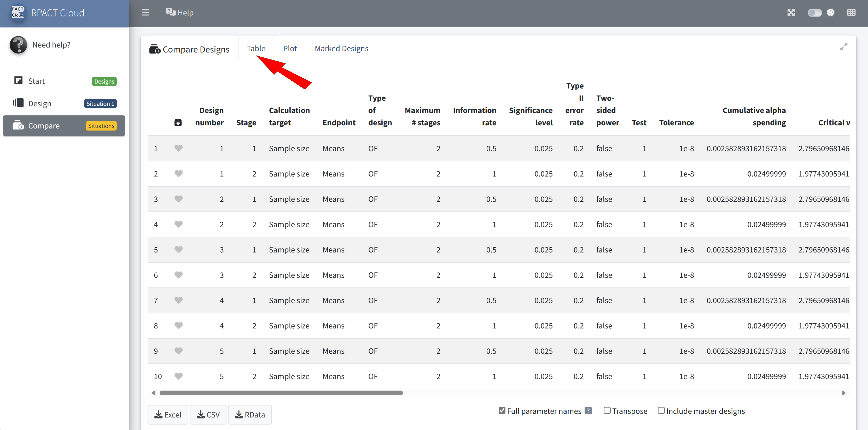
Task: Open the Design menu in sidebar
Action: point(40,103)
